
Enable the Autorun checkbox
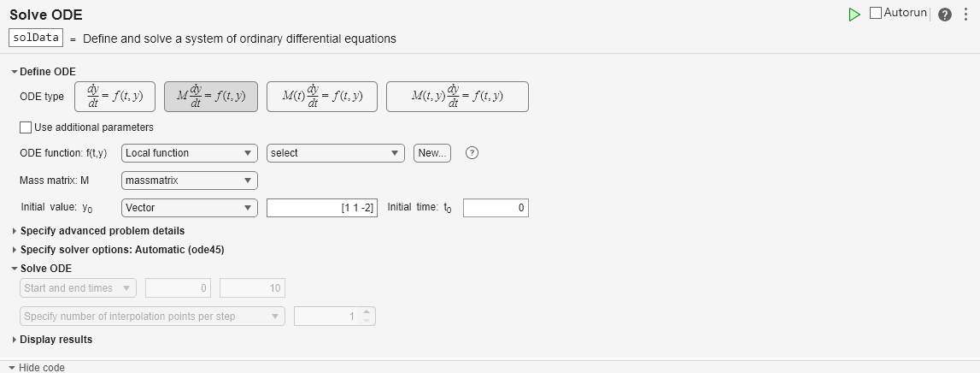point(876,14)
